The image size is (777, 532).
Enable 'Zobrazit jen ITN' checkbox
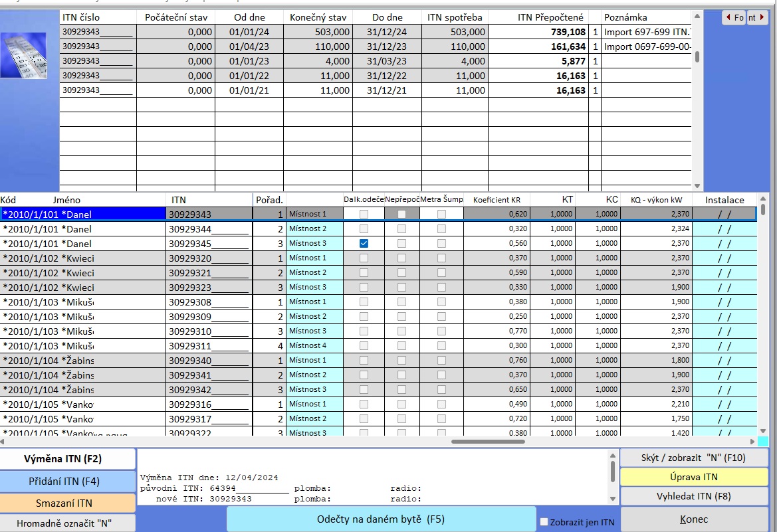point(544,522)
